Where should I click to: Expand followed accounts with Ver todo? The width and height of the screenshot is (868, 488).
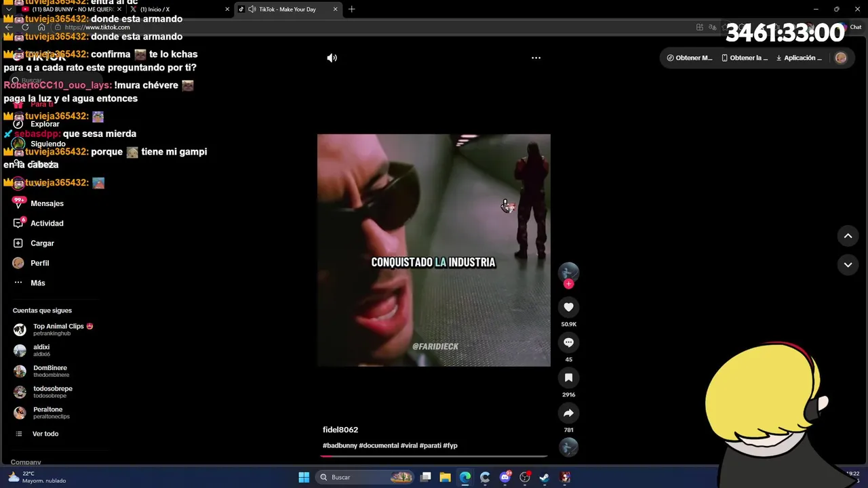click(x=45, y=434)
